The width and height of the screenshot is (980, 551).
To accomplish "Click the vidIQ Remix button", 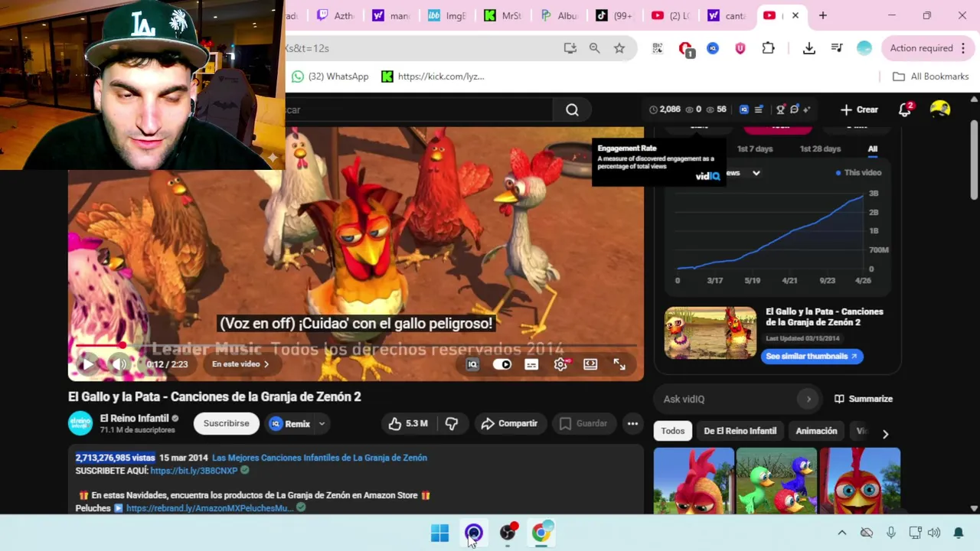I will [290, 423].
